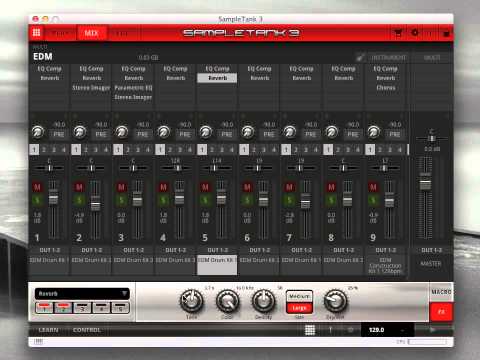Select EDM Drum Kit instrument on channel 5
480x360 pixels.
click(217, 265)
